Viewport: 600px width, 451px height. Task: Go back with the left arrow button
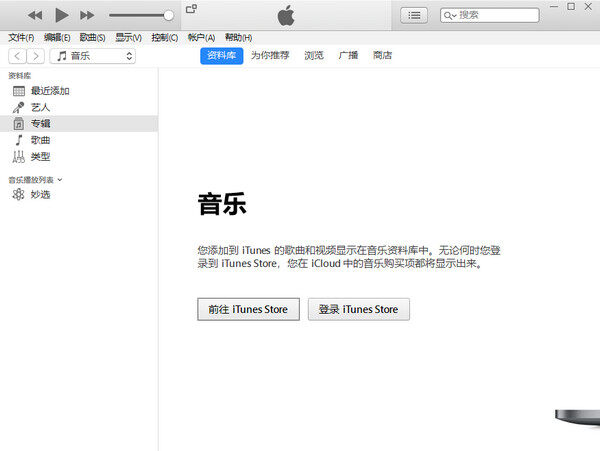pyautogui.click(x=17, y=56)
